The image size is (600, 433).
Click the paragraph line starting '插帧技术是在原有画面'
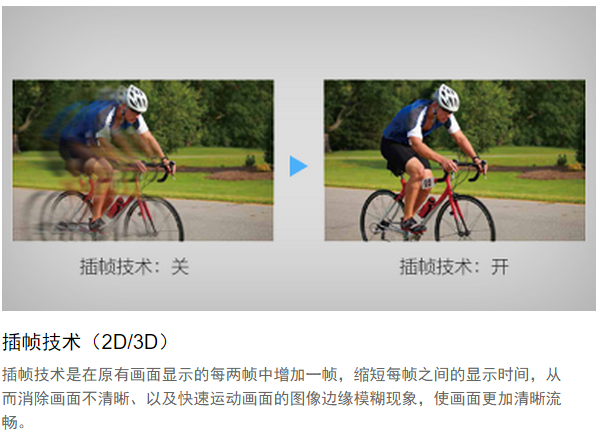[281, 374]
